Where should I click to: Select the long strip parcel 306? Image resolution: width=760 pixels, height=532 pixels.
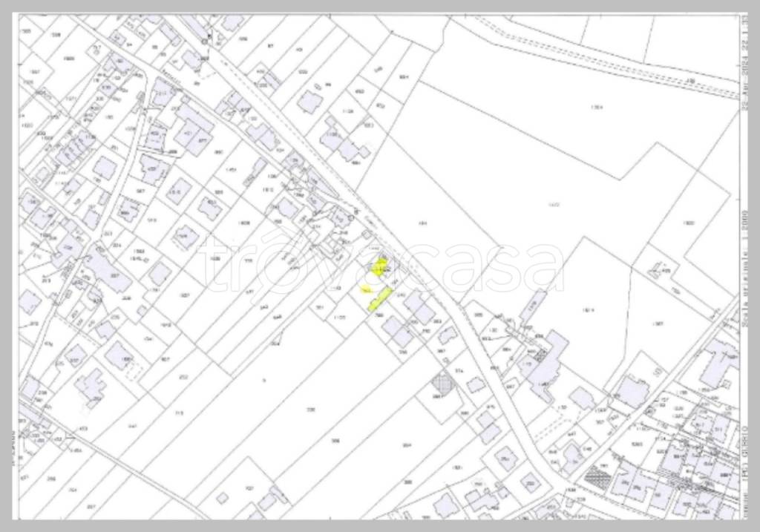[x=335, y=440]
